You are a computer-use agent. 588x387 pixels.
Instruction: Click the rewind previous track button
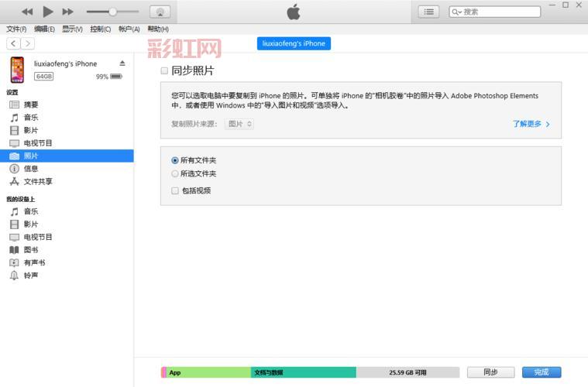[x=27, y=12]
